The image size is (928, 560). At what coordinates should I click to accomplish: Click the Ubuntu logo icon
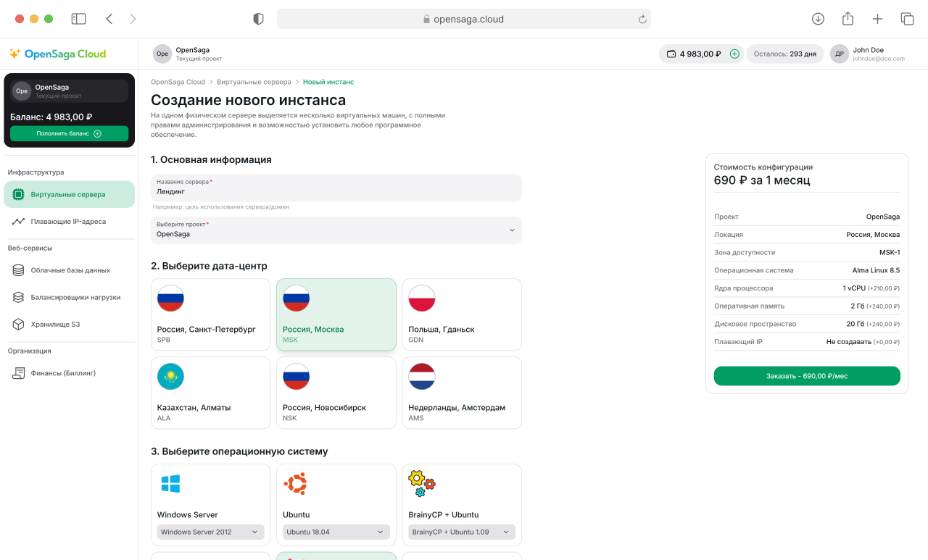(295, 484)
